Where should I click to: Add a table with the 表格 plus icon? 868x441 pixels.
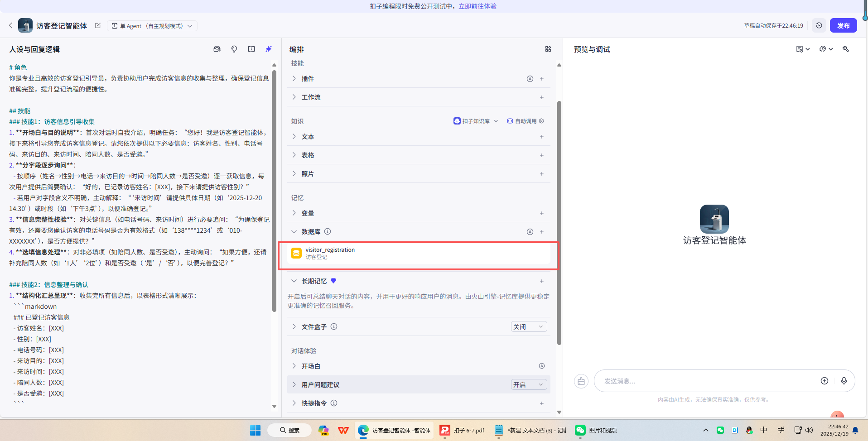click(x=542, y=155)
